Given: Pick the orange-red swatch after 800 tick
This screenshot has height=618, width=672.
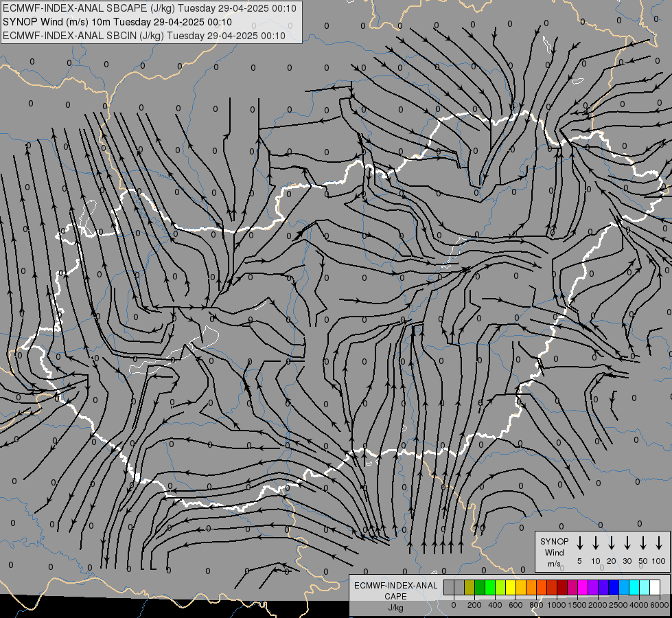Looking at the screenshot, I should pyautogui.click(x=542, y=587).
